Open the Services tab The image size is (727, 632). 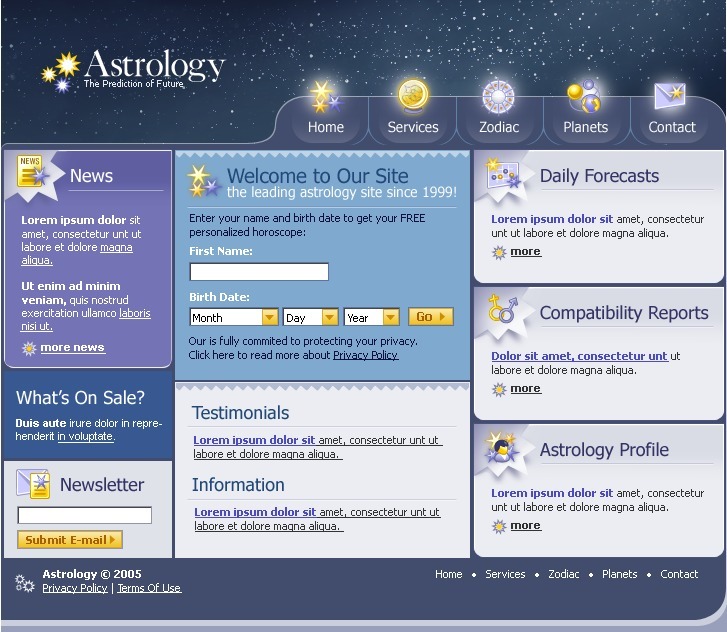[x=413, y=127]
